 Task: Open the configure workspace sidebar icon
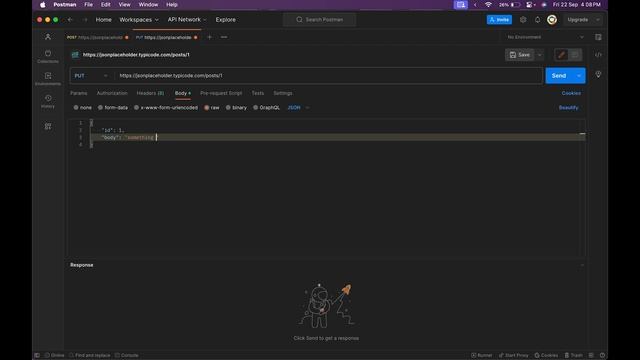click(x=48, y=126)
